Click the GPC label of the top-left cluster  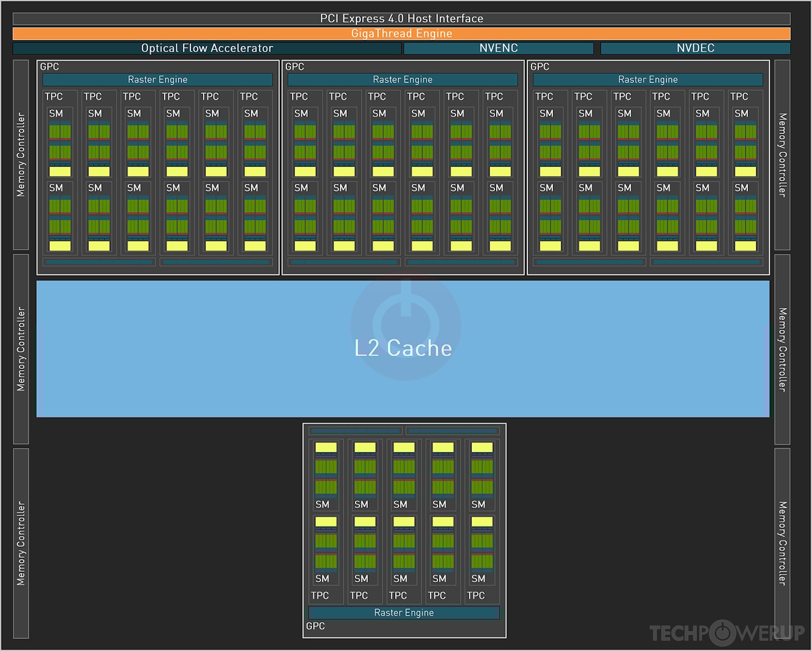tap(49, 67)
